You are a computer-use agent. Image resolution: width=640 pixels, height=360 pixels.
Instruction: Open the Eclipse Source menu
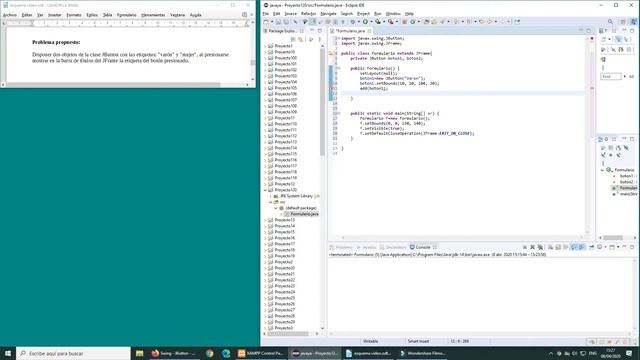point(291,13)
